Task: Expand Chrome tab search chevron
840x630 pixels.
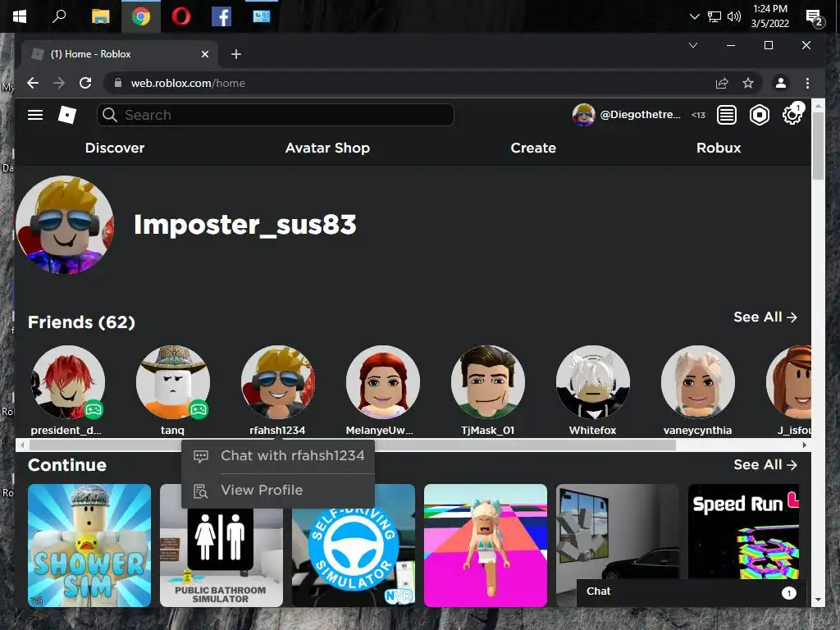Action: click(692, 45)
